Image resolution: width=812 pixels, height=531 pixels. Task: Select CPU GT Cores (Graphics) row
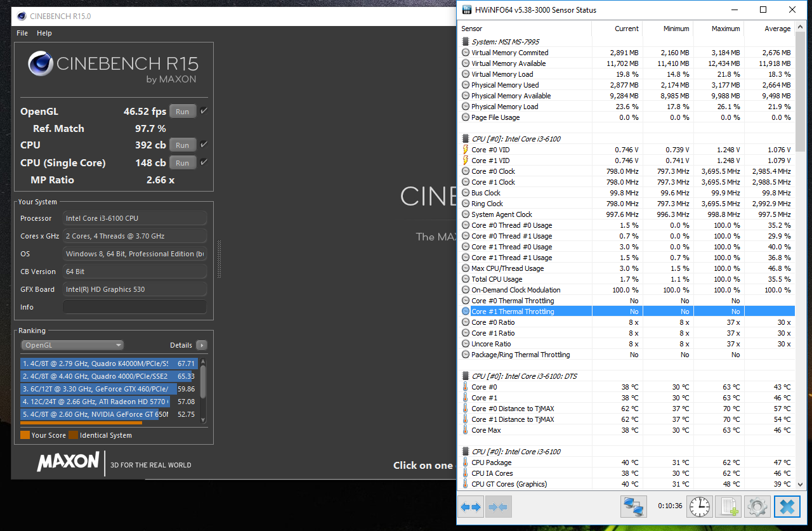(626, 484)
